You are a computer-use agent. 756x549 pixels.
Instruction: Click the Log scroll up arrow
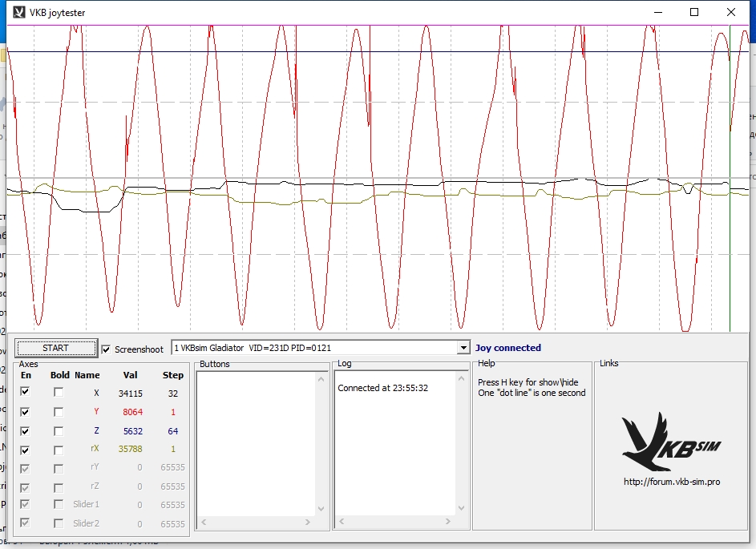[x=462, y=379]
